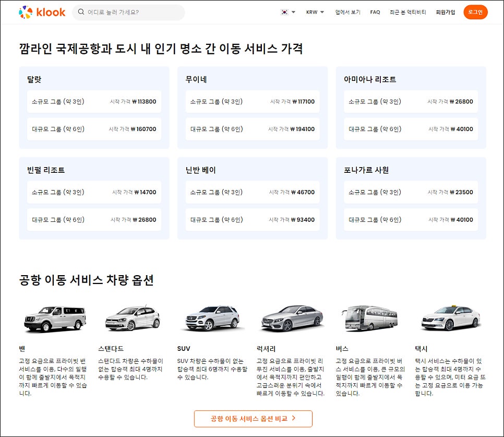Screen dimensions: 504x437
Task: Open the FAQ link
Action: [x=375, y=12]
